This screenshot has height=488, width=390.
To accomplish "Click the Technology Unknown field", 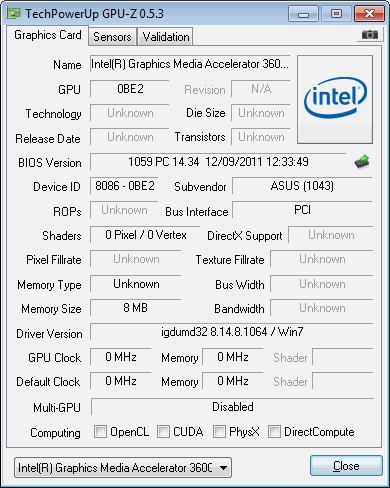I will 130,113.
